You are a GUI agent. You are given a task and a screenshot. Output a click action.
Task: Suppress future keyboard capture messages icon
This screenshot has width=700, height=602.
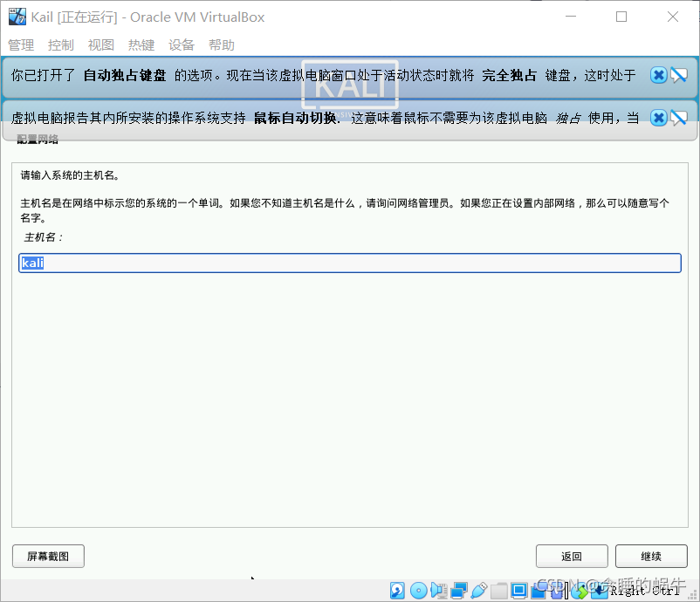click(678, 75)
